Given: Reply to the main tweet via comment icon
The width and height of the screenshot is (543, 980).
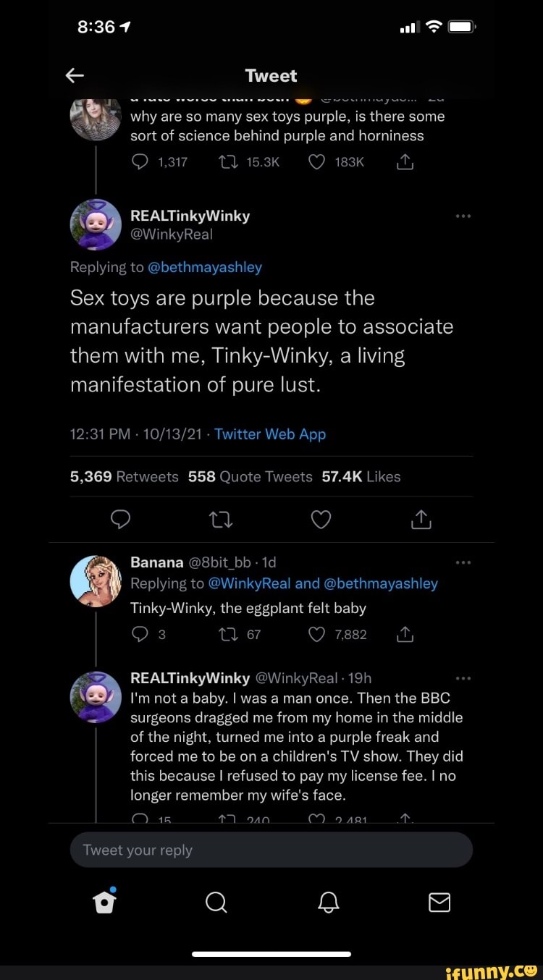Looking at the screenshot, I should (x=121, y=520).
